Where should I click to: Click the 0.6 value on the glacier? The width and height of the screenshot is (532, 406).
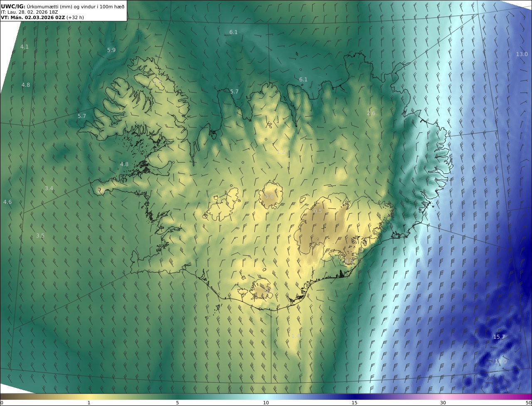point(269,197)
